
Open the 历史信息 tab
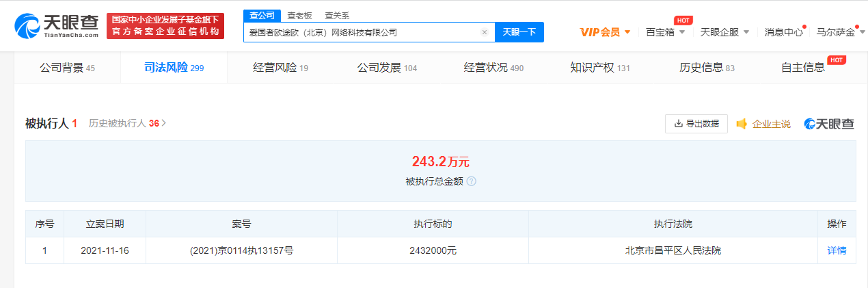(707, 68)
